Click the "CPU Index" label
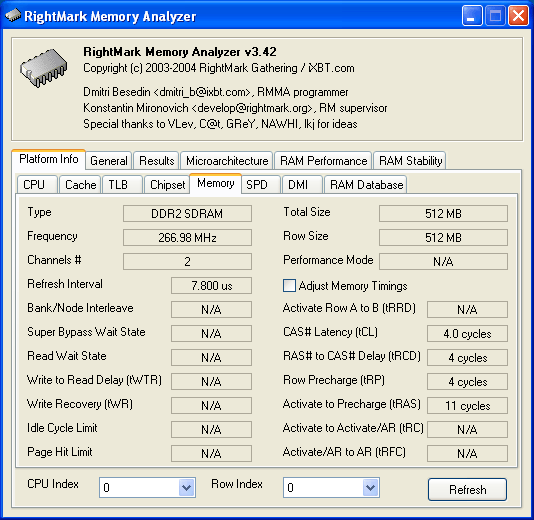The width and height of the screenshot is (534, 520). tap(53, 484)
